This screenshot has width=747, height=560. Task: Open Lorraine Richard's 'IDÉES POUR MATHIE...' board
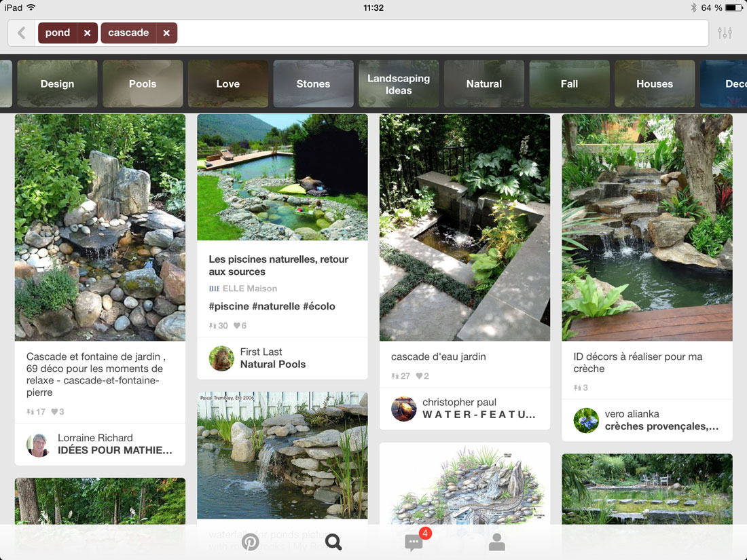115,450
